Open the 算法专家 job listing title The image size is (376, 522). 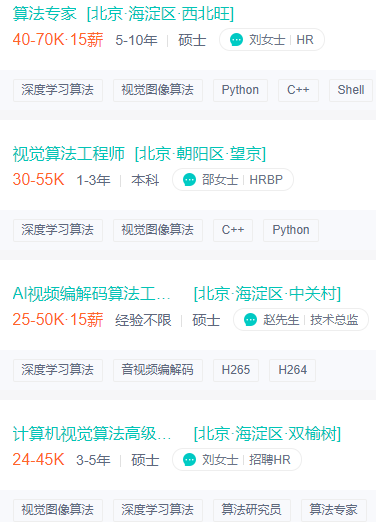45,14
